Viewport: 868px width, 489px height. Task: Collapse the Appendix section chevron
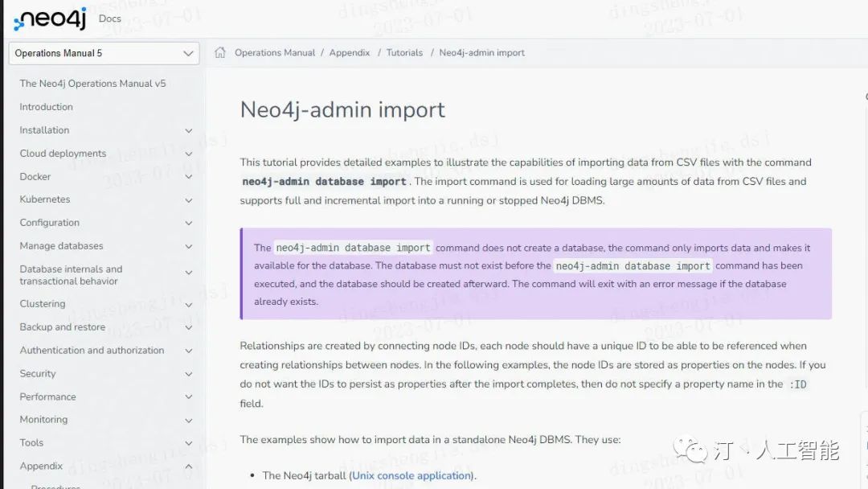tap(189, 466)
